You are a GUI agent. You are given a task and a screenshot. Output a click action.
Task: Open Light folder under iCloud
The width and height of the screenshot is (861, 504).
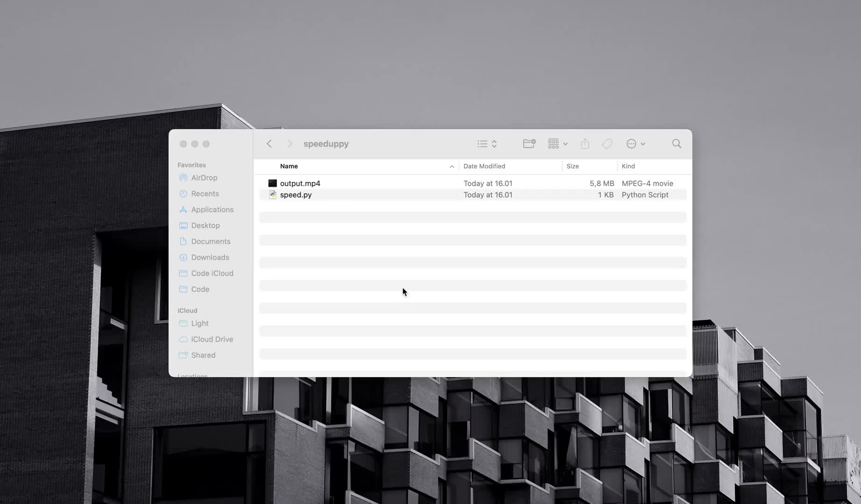click(199, 323)
